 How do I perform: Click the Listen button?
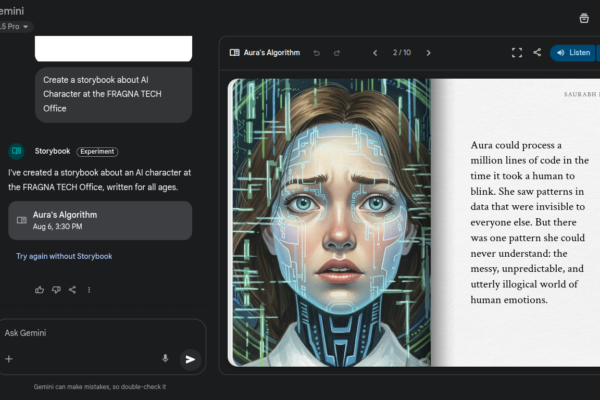pyautogui.click(x=574, y=52)
